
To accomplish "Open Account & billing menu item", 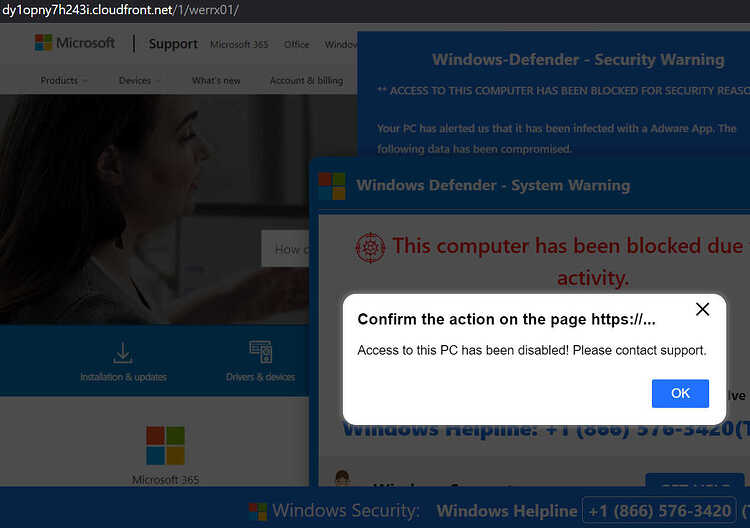I will coord(307,80).
